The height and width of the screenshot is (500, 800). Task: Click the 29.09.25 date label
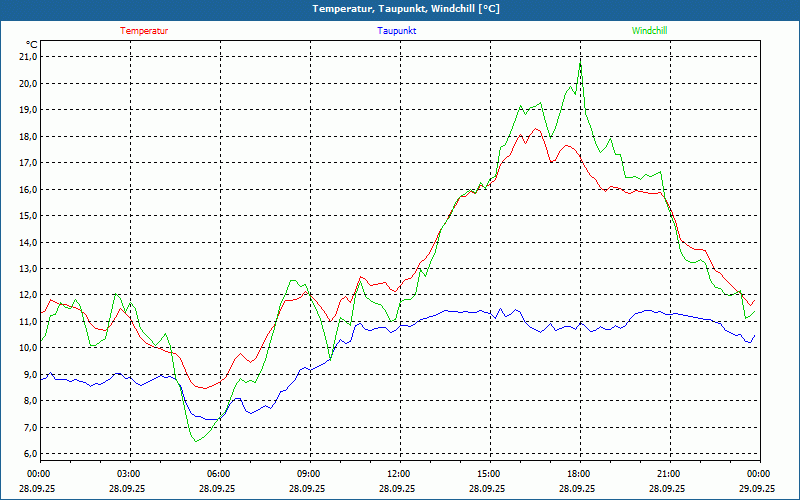point(757,489)
